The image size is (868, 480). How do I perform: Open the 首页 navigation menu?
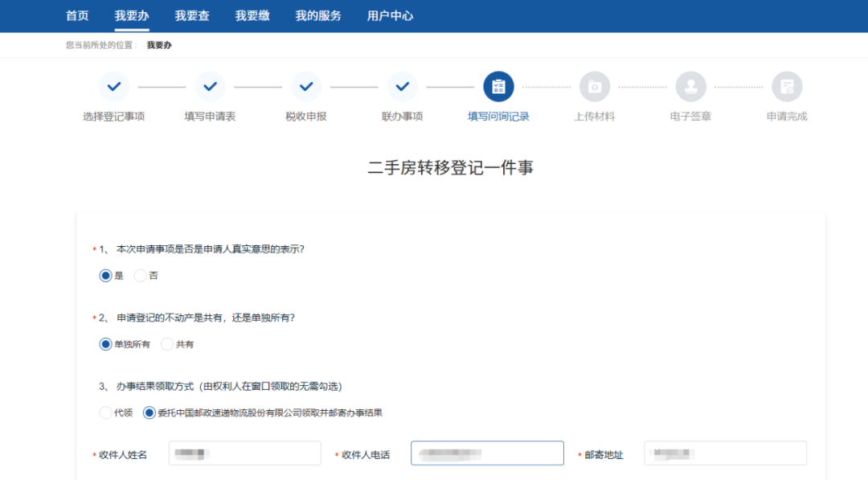coord(77,16)
